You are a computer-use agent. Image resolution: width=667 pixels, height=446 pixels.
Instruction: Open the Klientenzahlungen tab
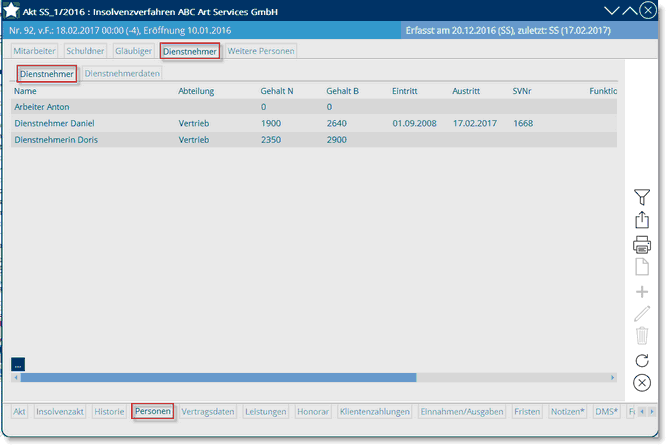[375, 412]
